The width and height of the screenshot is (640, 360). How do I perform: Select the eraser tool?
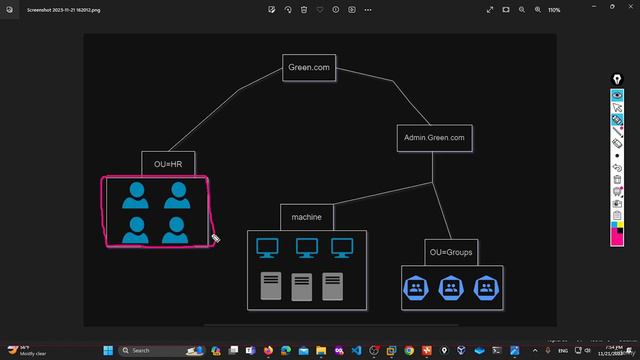click(x=617, y=143)
